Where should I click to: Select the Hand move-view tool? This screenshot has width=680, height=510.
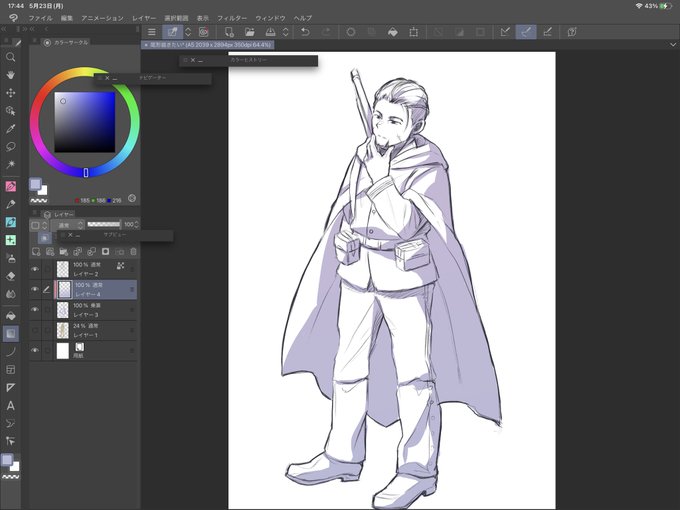11,75
